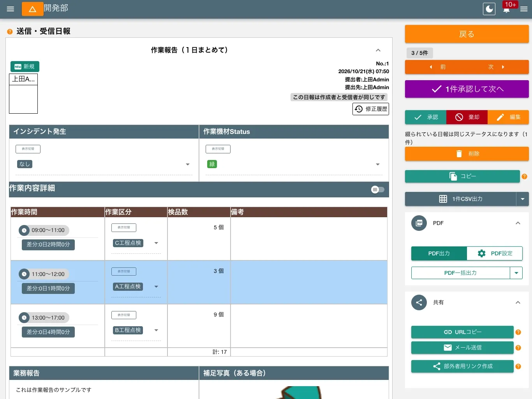Open the A工程点検 work category dropdown
Viewport: 532px width, 399px height.
coord(136,287)
